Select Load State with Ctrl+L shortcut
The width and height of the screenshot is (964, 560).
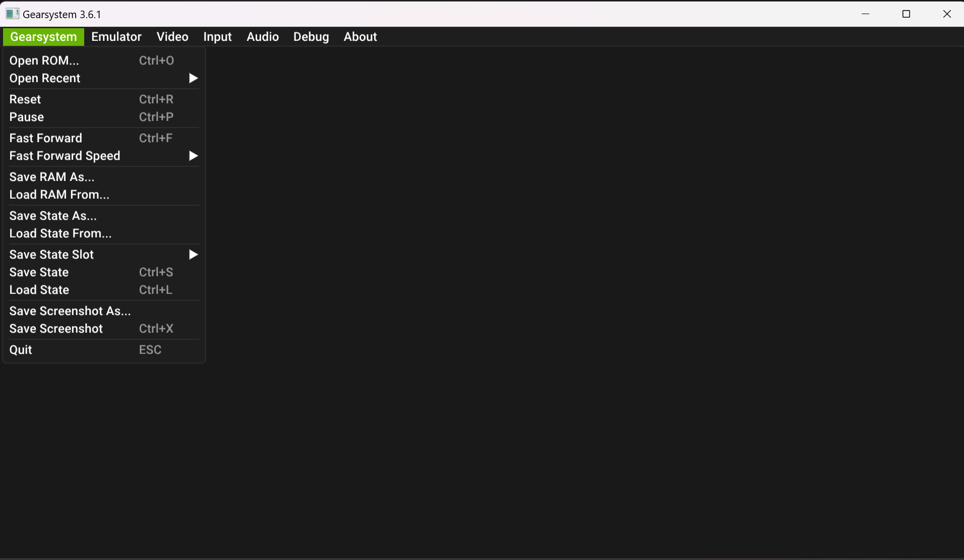point(104,290)
